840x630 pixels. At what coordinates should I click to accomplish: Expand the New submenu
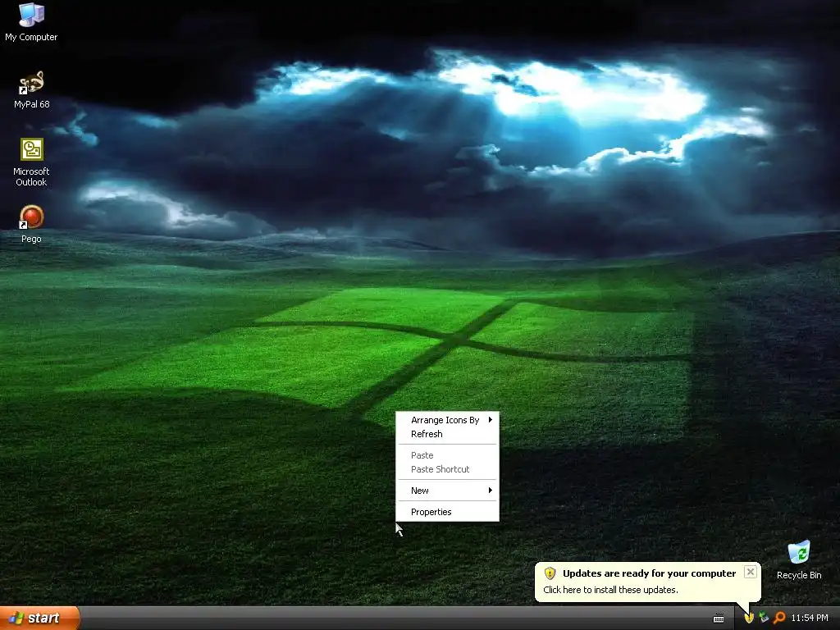[x=447, y=491]
